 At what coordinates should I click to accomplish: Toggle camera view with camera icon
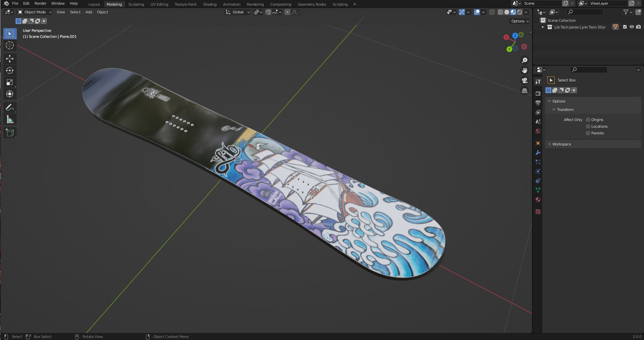525,80
